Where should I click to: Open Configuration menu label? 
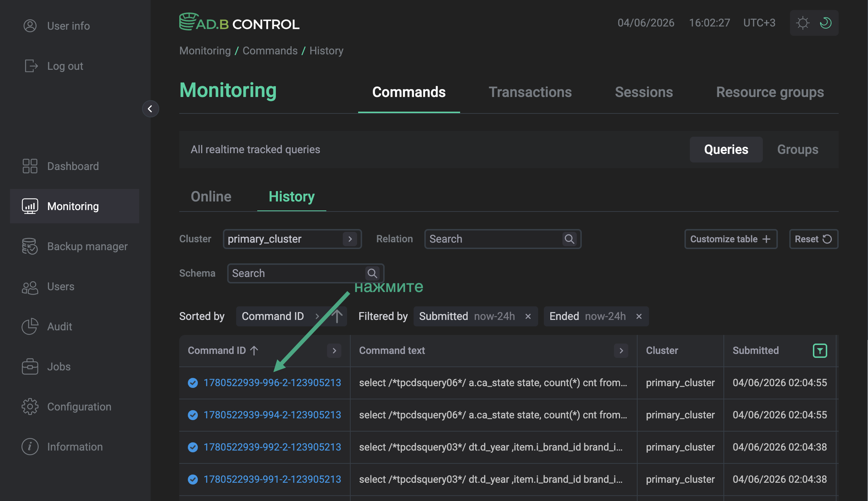[x=79, y=407]
